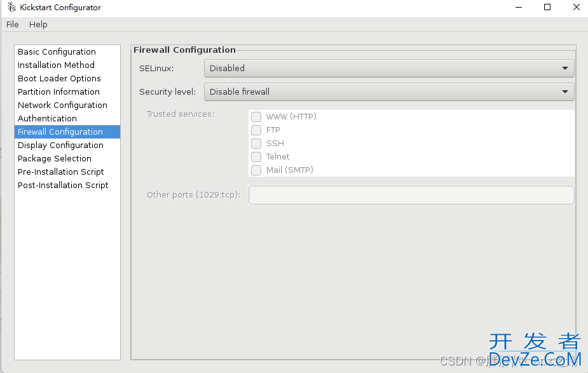Open the File menu
Image resolution: width=588 pixels, height=373 pixels.
(x=12, y=24)
